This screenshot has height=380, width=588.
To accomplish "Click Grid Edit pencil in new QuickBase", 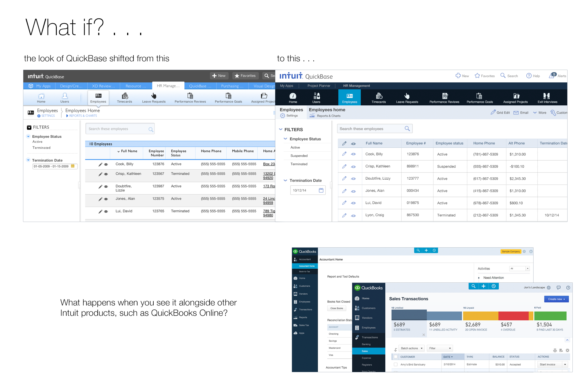I will point(493,112).
